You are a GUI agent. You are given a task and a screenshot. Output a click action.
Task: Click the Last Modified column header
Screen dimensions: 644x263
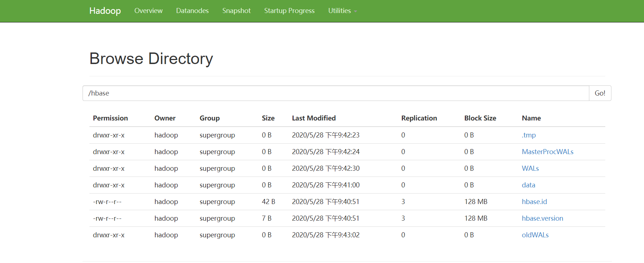[314, 118]
